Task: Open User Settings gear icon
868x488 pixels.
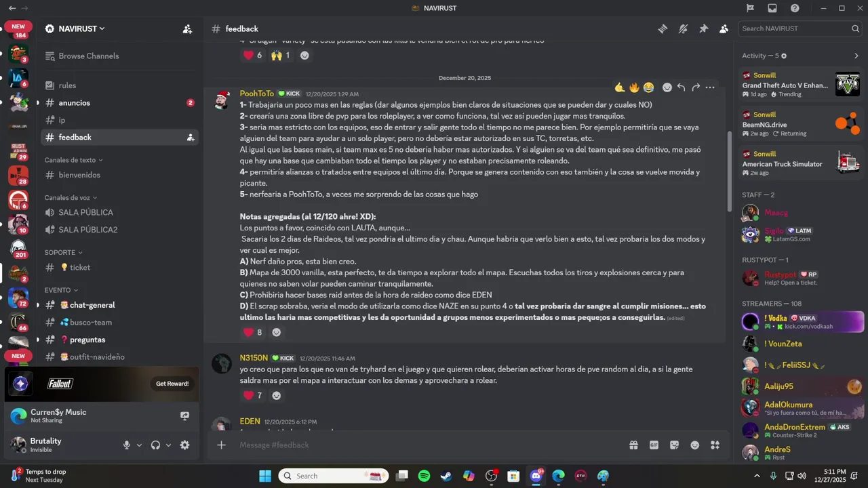Action: [x=184, y=445]
